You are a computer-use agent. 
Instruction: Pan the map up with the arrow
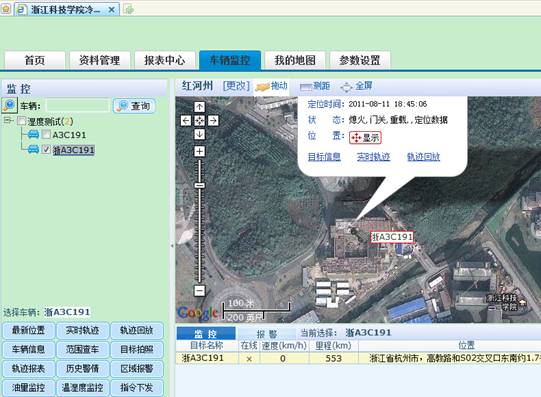(x=199, y=107)
